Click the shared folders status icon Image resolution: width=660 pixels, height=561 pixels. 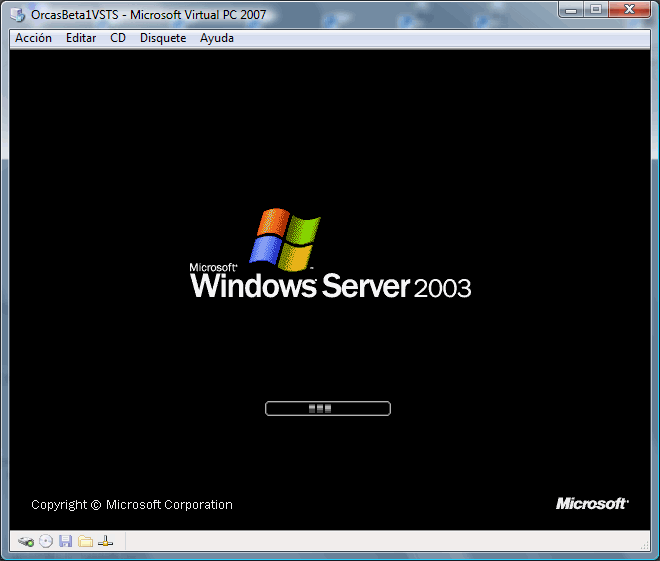85,541
